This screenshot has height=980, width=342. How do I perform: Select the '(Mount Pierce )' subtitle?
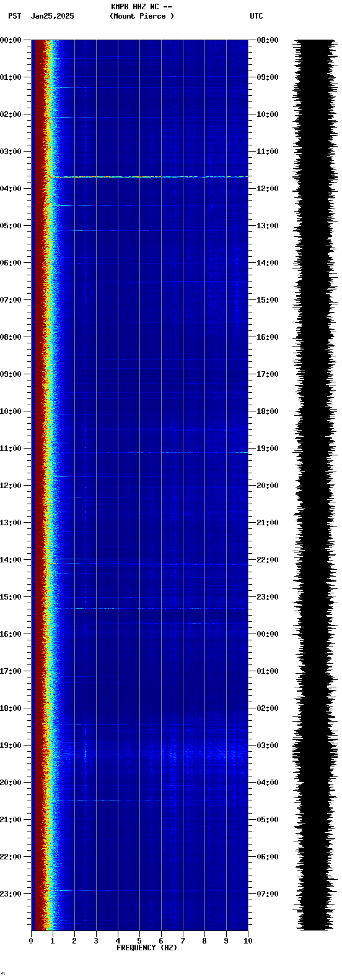point(142,16)
